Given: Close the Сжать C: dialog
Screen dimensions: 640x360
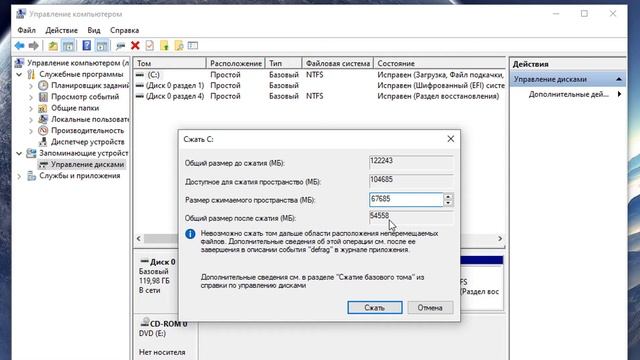Looking at the screenshot, I should coord(451,139).
